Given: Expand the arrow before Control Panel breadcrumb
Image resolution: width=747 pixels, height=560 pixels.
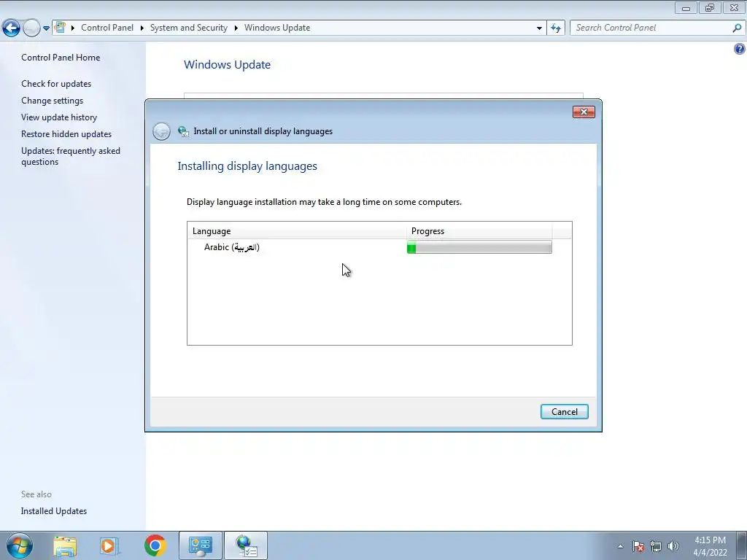Looking at the screenshot, I should (73, 28).
